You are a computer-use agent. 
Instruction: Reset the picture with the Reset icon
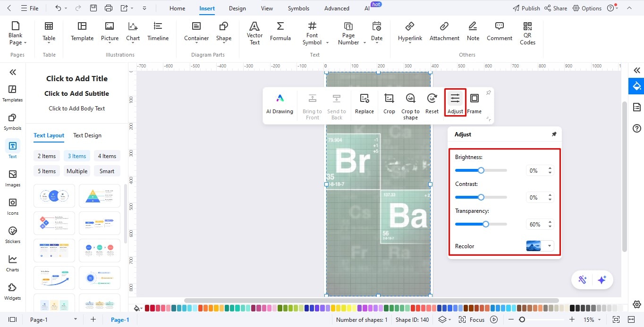pyautogui.click(x=432, y=103)
